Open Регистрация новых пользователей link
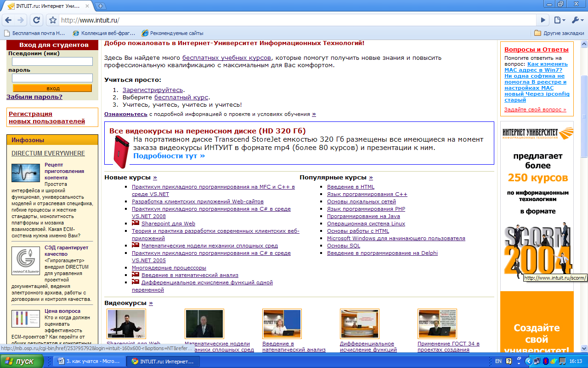Screen dimensions: 588x368 [x=47, y=117]
